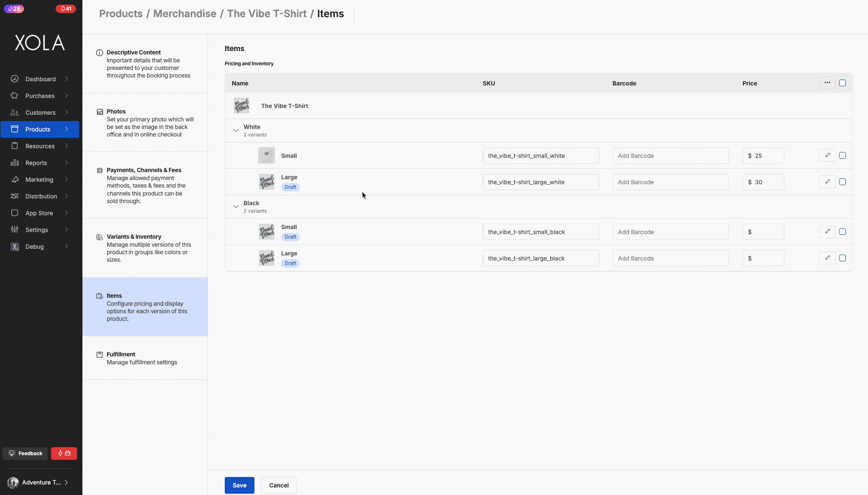Check the select-all checkbox in table header
This screenshot has width=868, height=495.
842,83
